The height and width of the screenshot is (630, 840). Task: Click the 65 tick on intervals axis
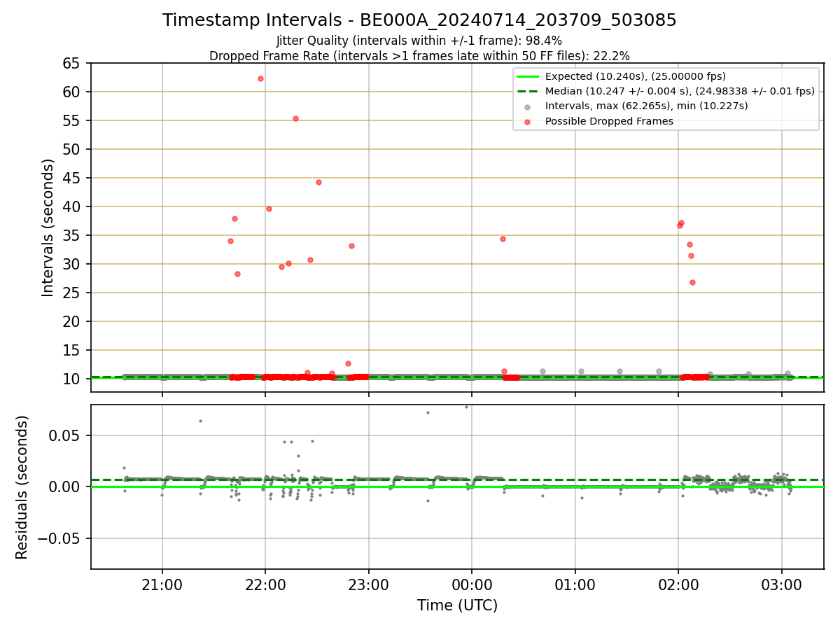point(72,63)
